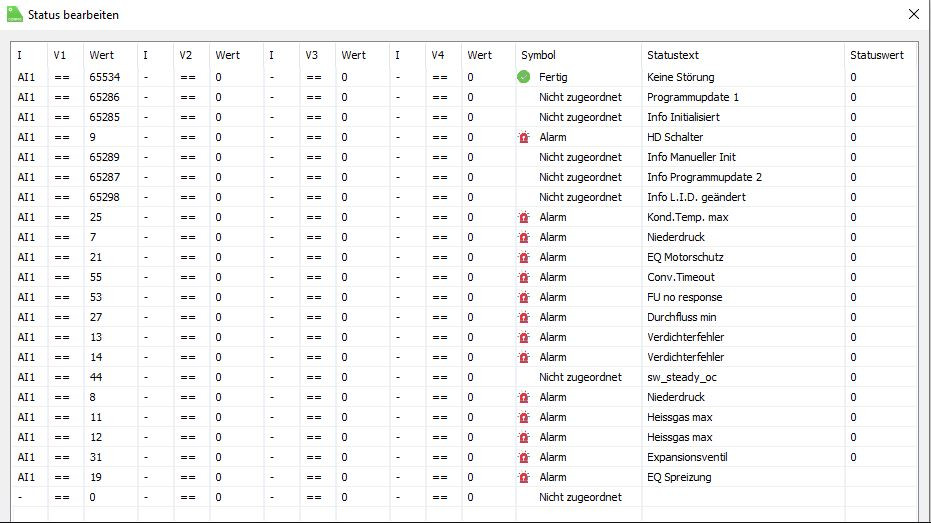Select the Durchfluss min status text
The width and height of the screenshot is (931, 523).
(682, 318)
